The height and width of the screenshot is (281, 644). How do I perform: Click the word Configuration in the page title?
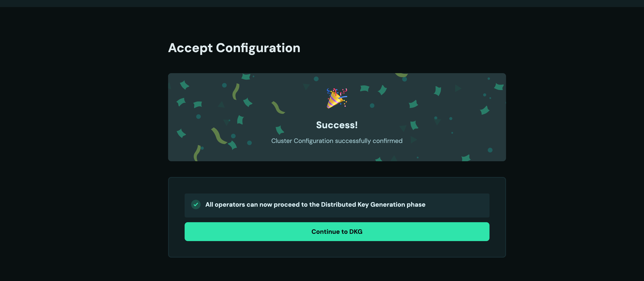click(x=258, y=48)
